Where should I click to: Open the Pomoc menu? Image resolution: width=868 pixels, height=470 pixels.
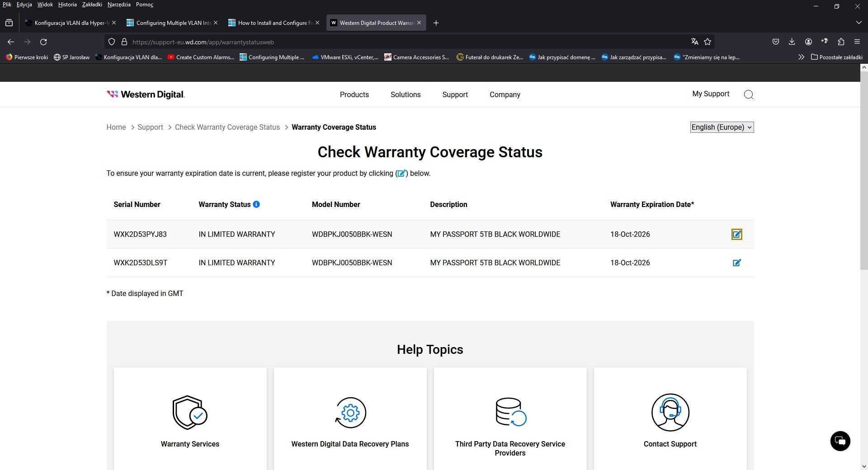(144, 5)
